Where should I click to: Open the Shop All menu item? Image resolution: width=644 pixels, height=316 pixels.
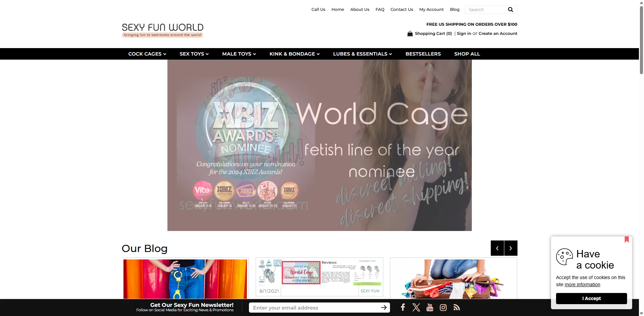pos(467,54)
